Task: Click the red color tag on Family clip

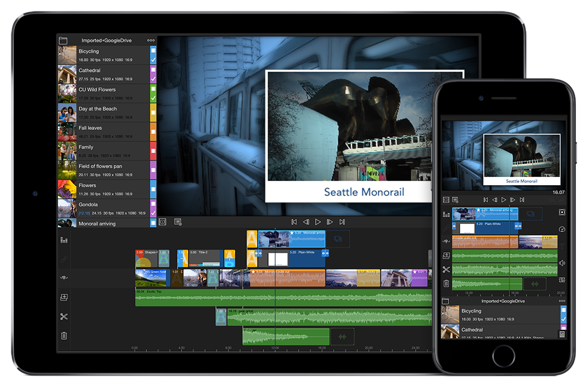Action: pos(153,151)
